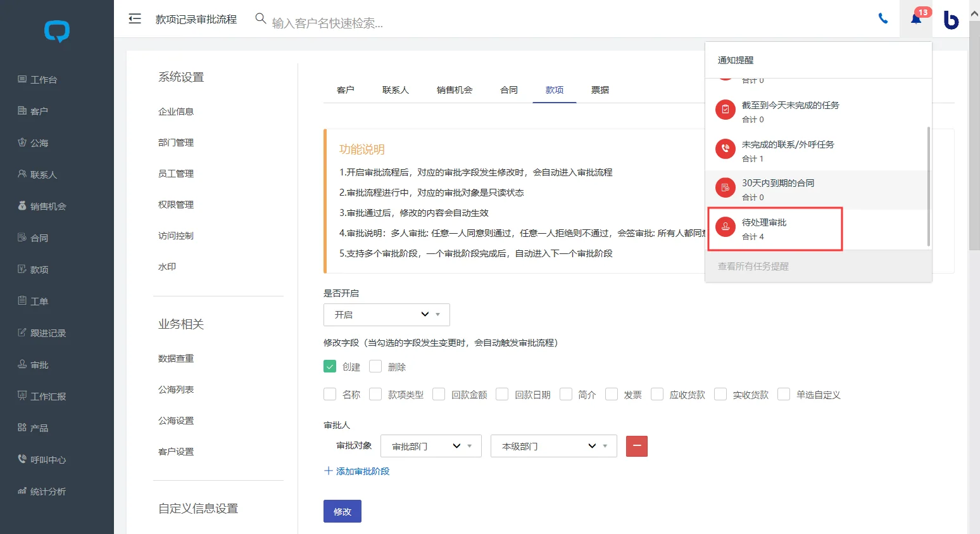Open the 审批部门 approval object dropdown
This screenshot has width=980, height=534.
[431, 446]
